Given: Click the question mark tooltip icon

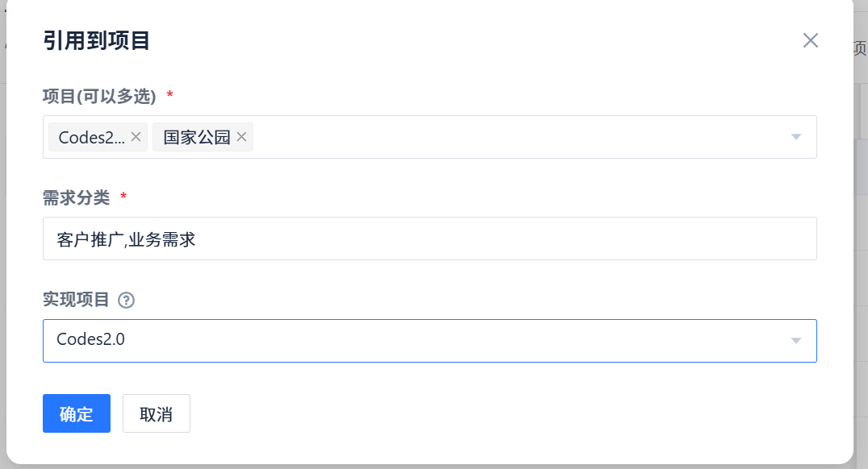Looking at the screenshot, I should point(126,300).
